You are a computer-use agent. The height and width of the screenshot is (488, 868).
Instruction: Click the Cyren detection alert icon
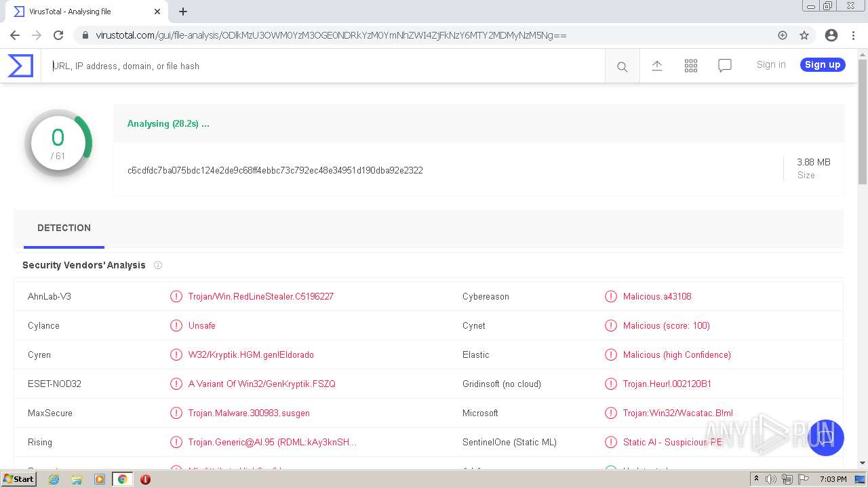[x=176, y=354]
